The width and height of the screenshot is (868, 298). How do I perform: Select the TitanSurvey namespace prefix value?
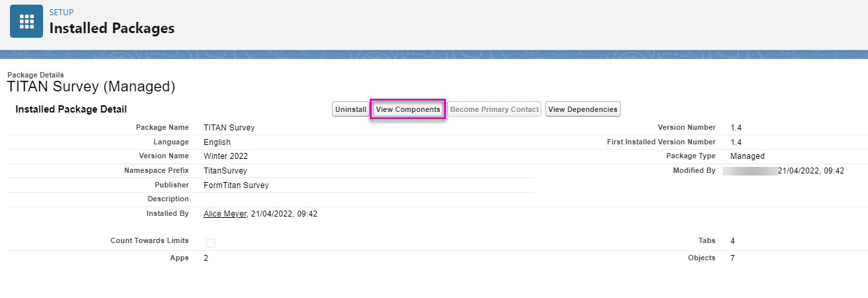point(225,171)
